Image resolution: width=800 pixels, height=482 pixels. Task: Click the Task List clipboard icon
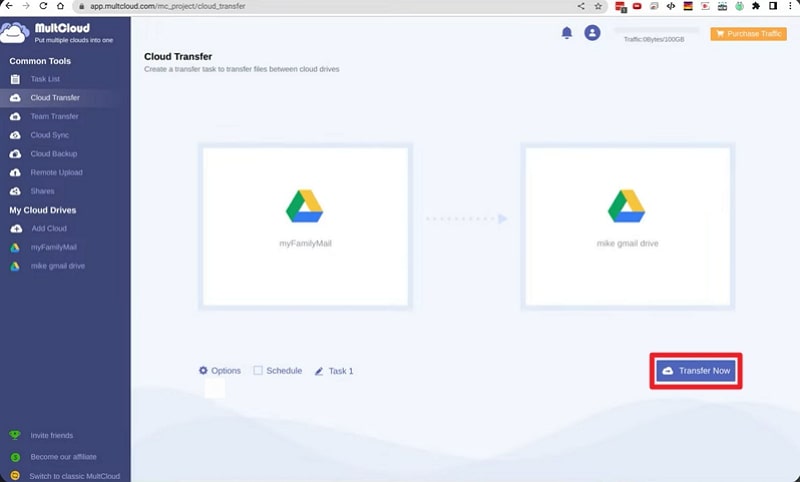click(x=15, y=79)
